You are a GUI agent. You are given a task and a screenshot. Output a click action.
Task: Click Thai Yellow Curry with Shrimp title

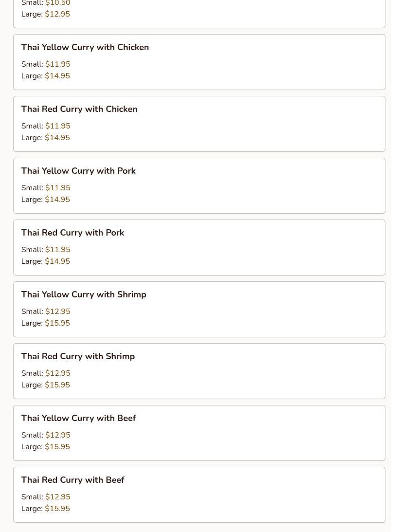tap(84, 294)
